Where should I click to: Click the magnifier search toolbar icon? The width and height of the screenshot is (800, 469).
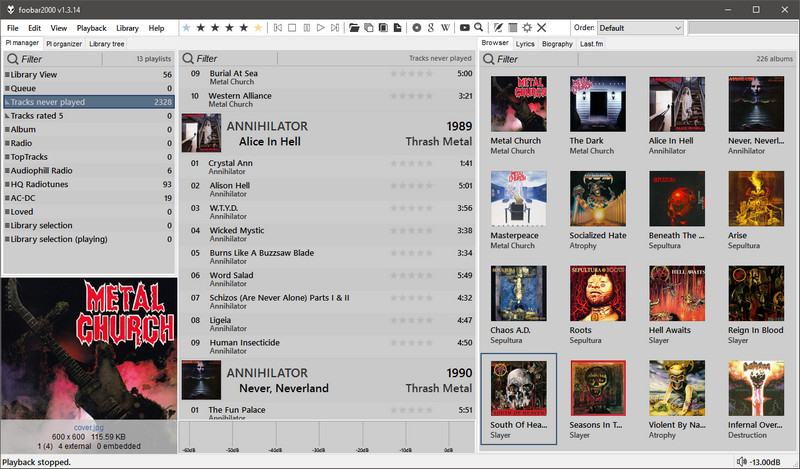click(479, 28)
